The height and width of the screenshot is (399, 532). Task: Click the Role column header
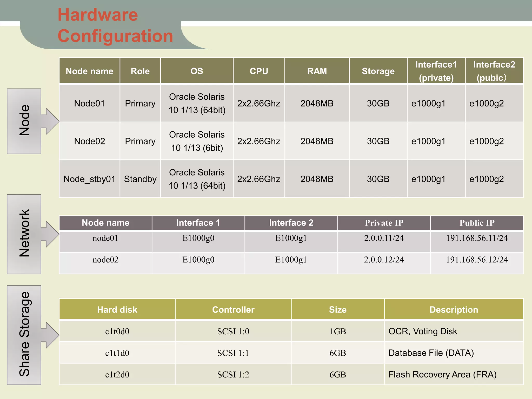click(x=140, y=71)
